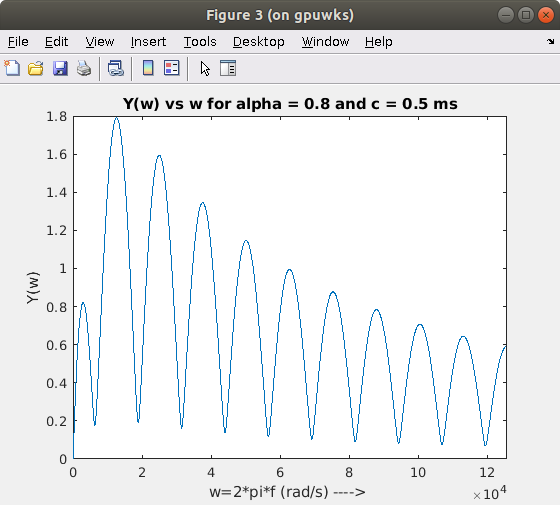The width and height of the screenshot is (560, 505).
Task: Print the figure with the printer icon
Action: 84,68
